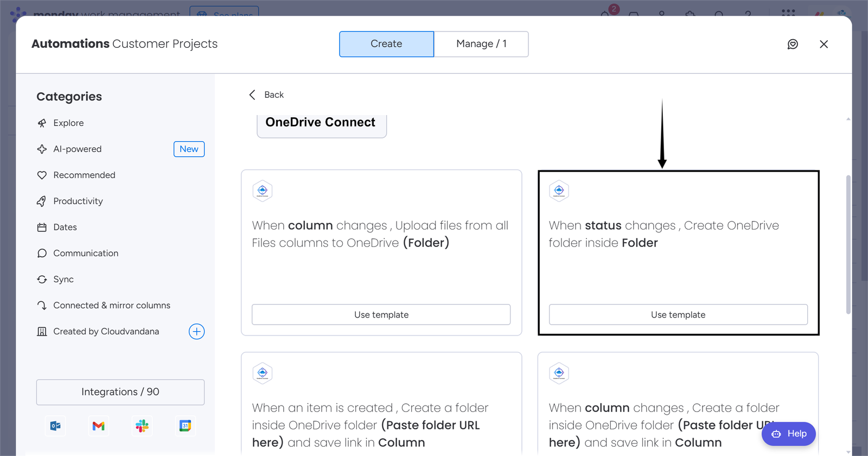The image size is (868, 456).
Task: Open the Outlook integration
Action: [x=55, y=426]
